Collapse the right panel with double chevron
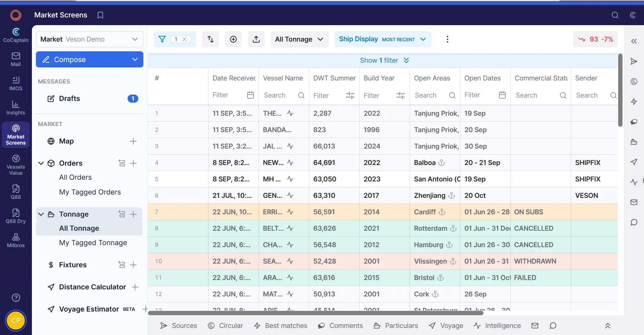 [x=634, y=41]
